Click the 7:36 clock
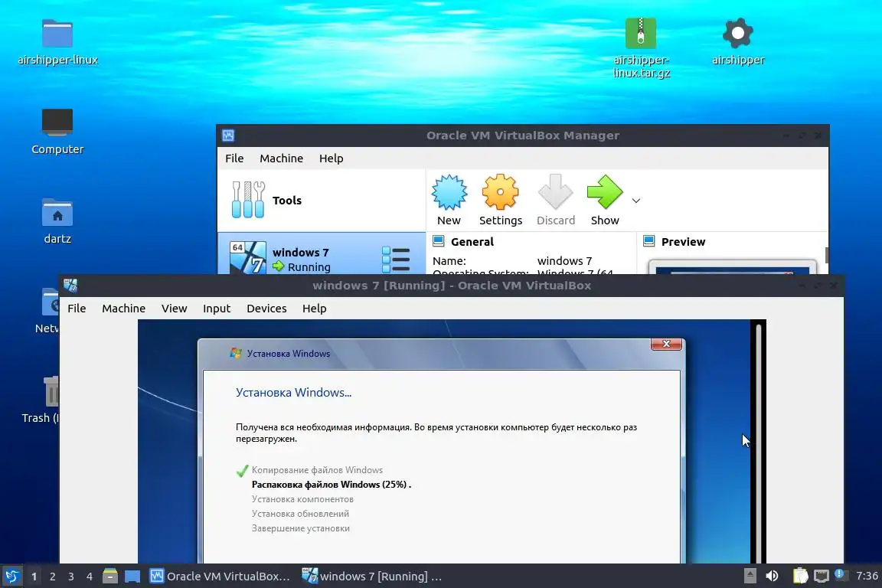This screenshot has height=588, width=882. 867,576
